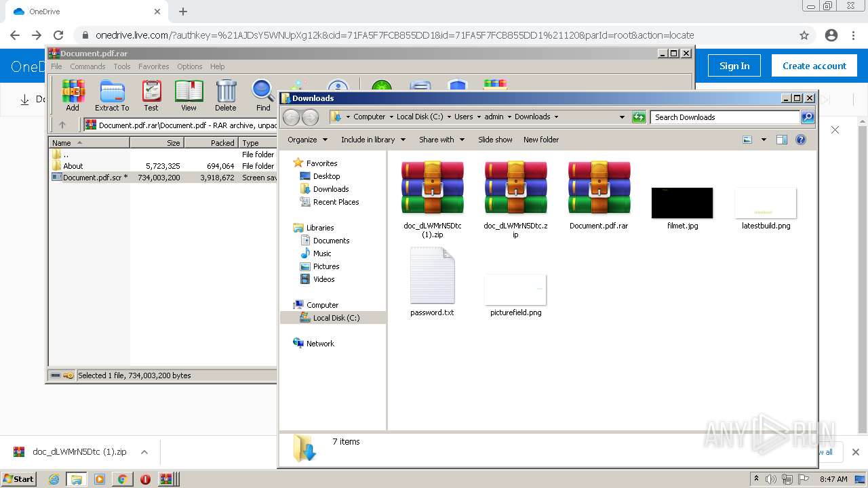This screenshot has width=868, height=488.
Task: Open the Chrome profile avatar icon
Action: [831, 35]
